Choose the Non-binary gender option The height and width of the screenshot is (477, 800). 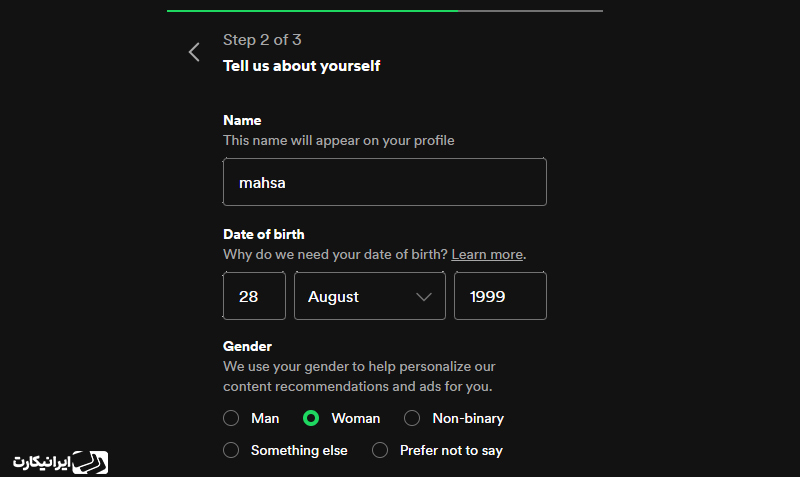pos(412,418)
